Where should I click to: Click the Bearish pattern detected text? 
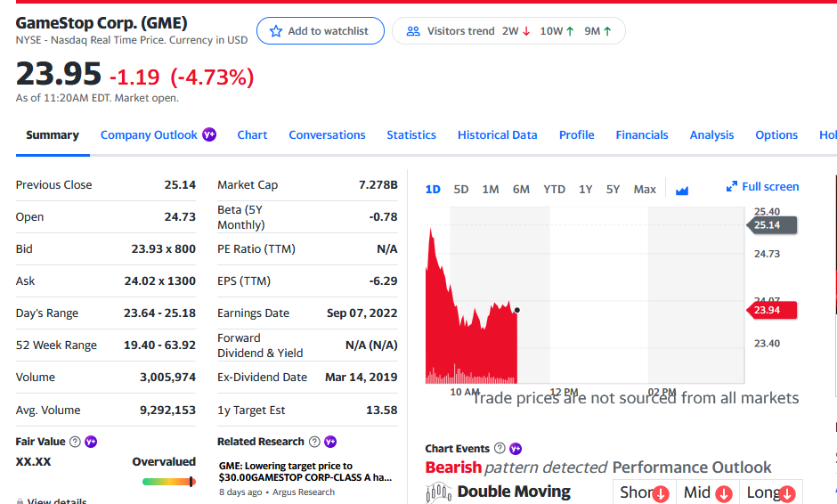tap(516, 467)
